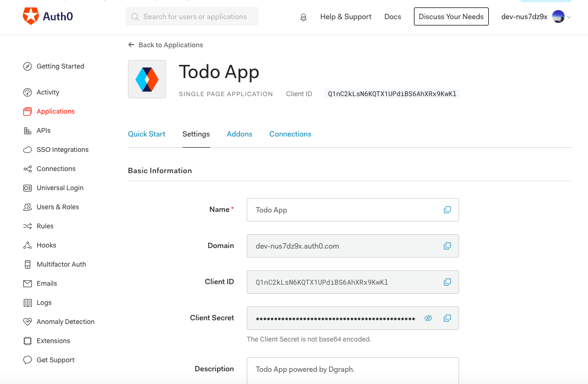Click the masked Client Secret field
588x384 pixels.
352,318
